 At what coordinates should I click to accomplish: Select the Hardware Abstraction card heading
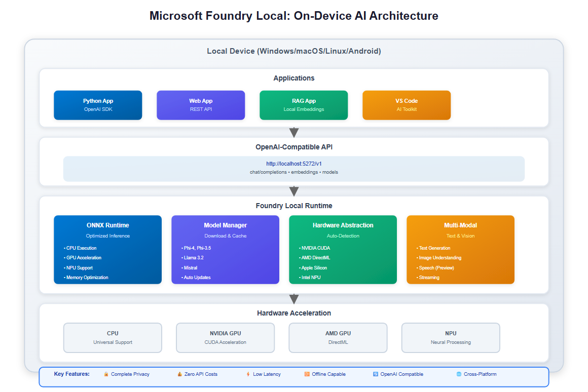click(343, 225)
